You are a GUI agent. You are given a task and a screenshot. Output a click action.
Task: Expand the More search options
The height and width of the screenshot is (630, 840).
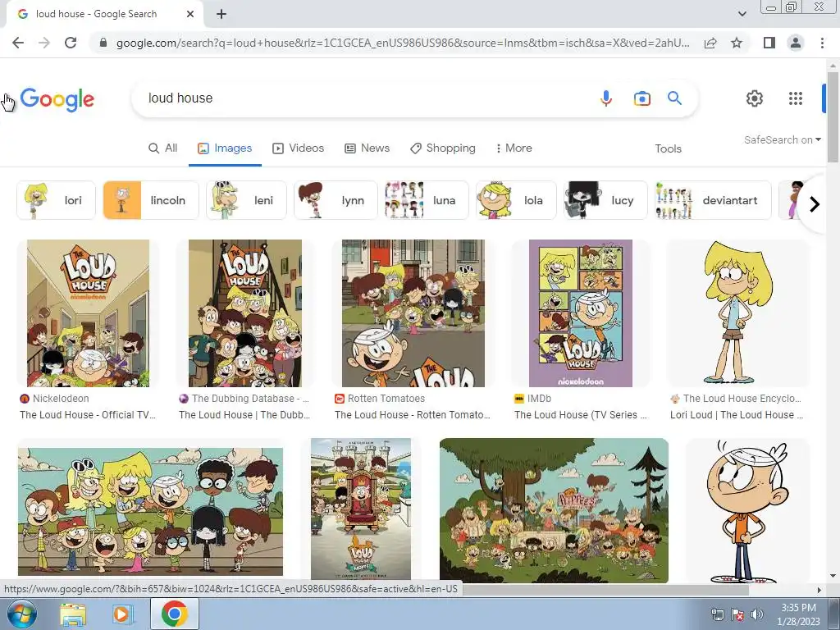click(x=514, y=148)
